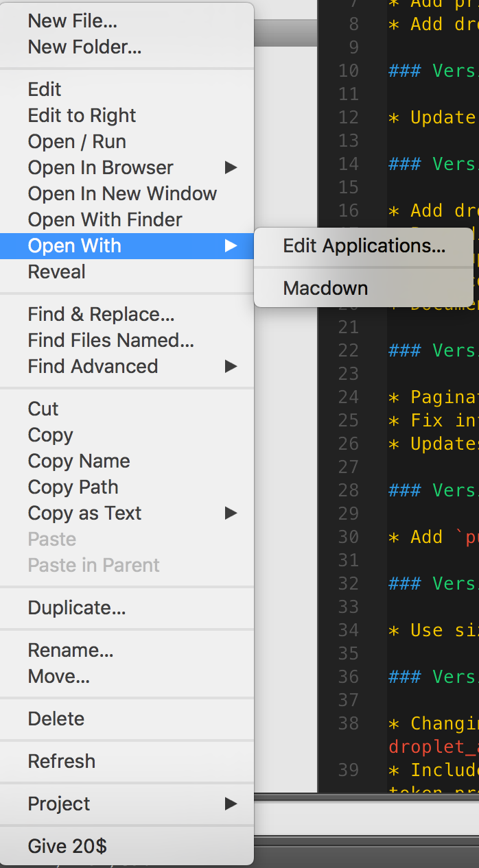Expand the Open In Browser submenu arrow
The height and width of the screenshot is (868, 479).
click(x=231, y=168)
